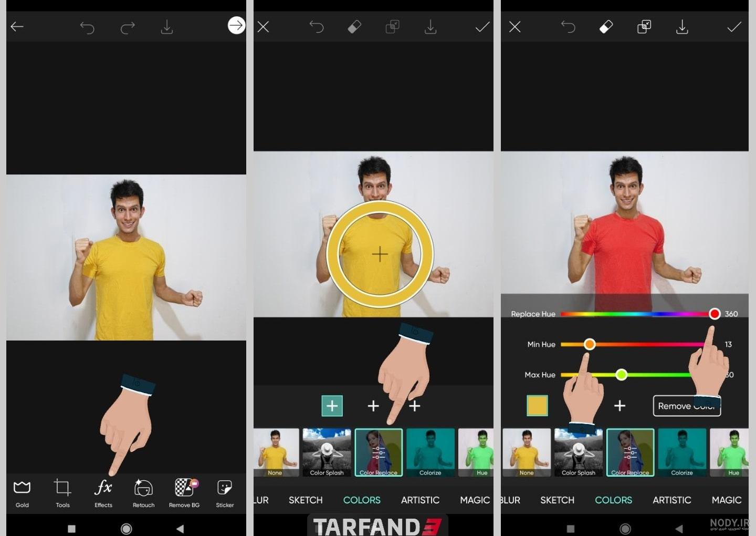
Task: Open the Effects fx tool
Action: click(x=103, y=493)
